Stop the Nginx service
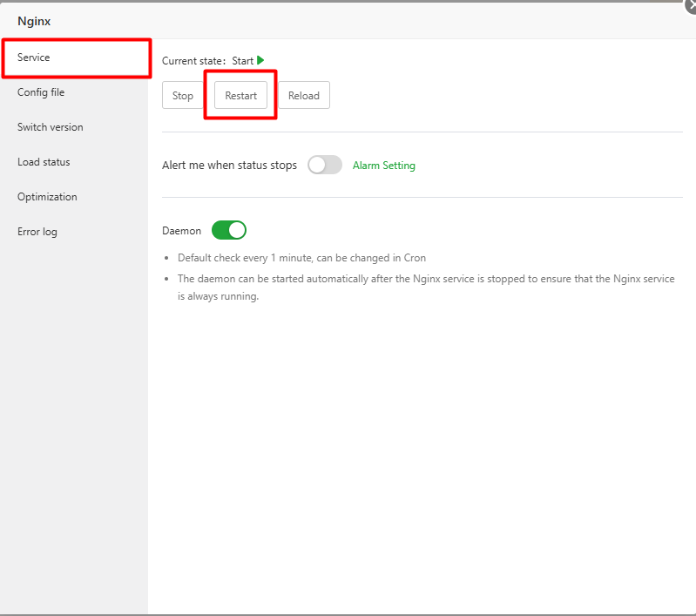The width and height of the screenshot is (696, 616). coord(182,95)
